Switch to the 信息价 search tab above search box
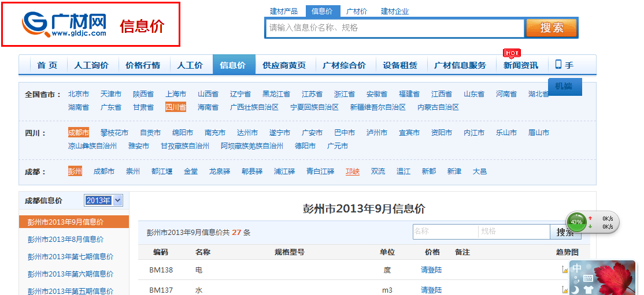Screen dimensions: 644x295 [323, 12]
